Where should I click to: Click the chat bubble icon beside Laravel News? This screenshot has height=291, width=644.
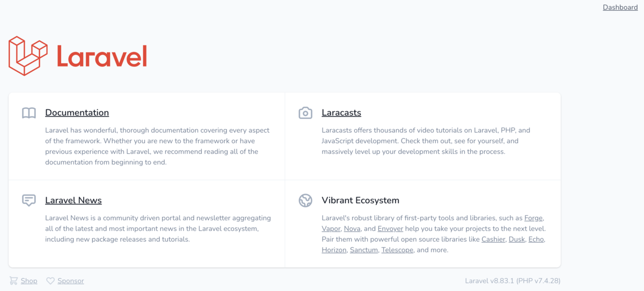pos(29,200)
